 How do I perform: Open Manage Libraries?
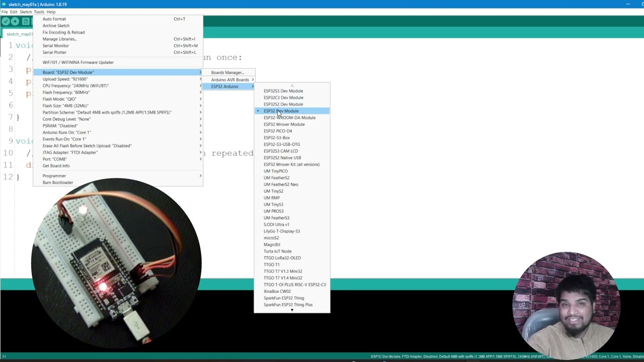coord(118,39)
